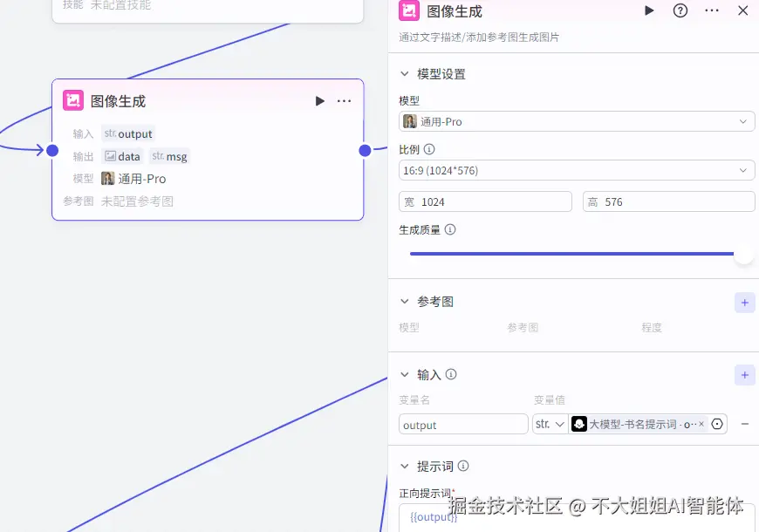Add a new input variable with the 输入 plus button
Screen dimensions: 759x532
(x=744, y=374)
